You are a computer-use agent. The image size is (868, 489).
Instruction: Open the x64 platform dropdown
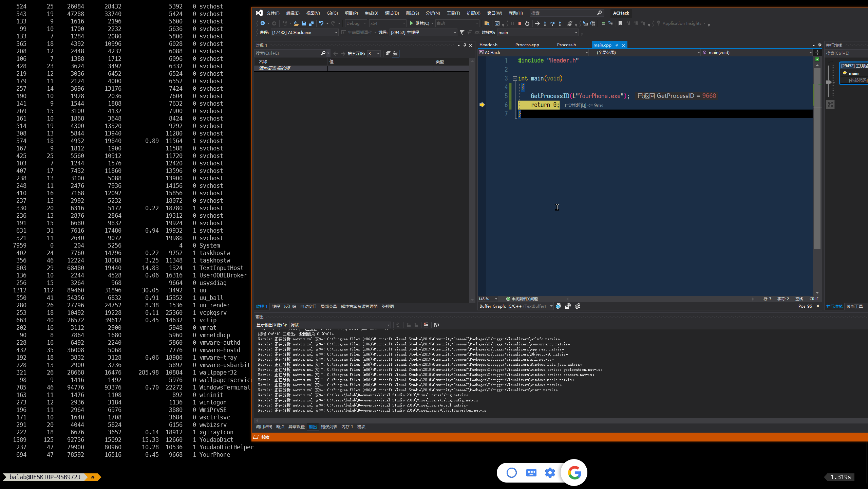[x=388, y=23]
